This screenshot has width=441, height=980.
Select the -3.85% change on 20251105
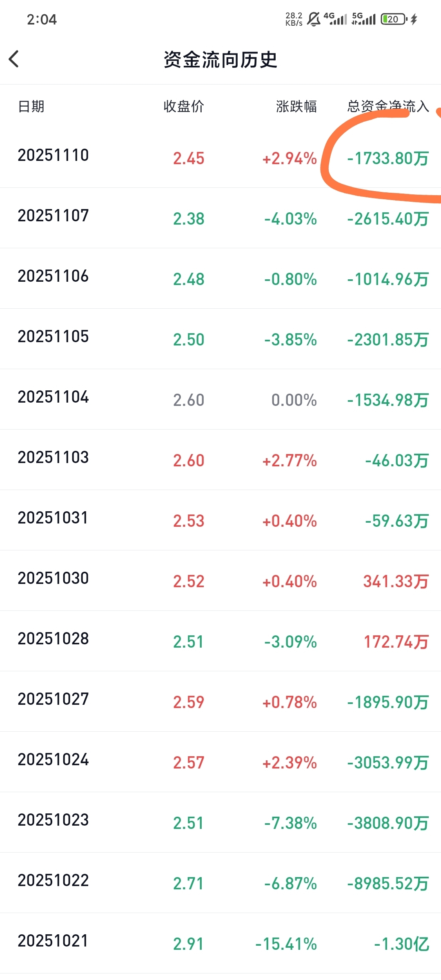[x=290, y=340]
